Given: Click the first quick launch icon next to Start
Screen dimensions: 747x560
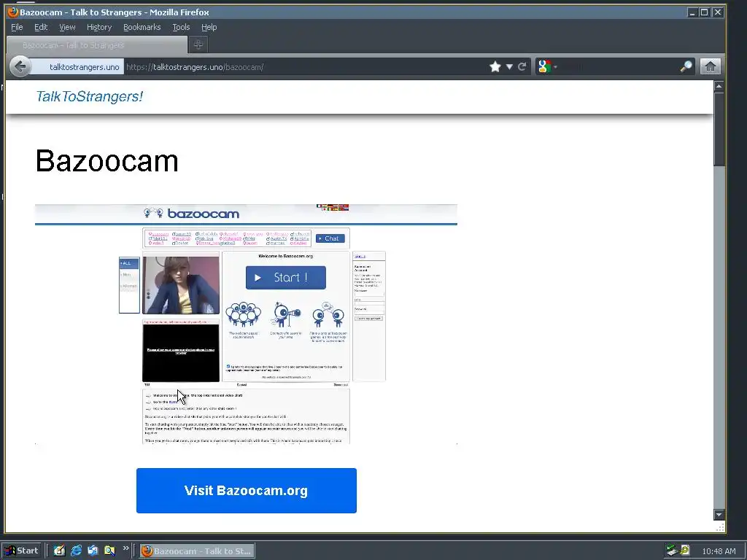Looking at the screenshot, I should 59,551.
